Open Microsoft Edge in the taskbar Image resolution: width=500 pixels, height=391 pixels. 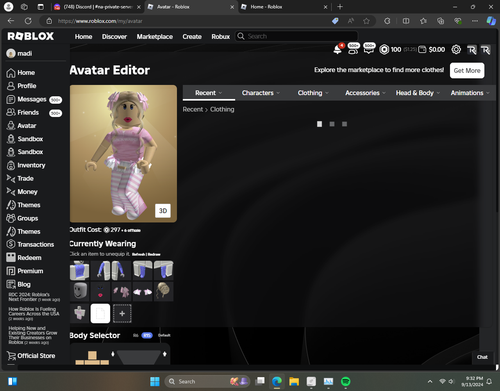(x=277, y=381)
